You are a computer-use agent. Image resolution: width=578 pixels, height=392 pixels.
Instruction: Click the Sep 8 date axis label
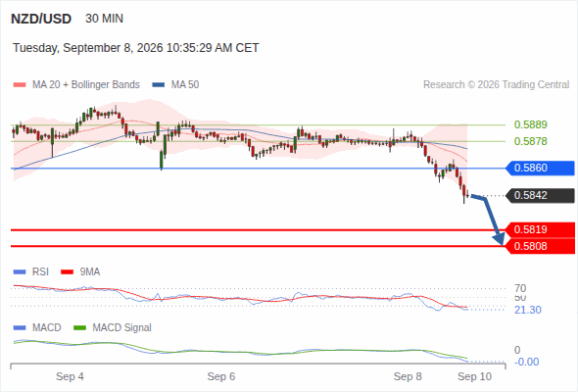point(408,377)
